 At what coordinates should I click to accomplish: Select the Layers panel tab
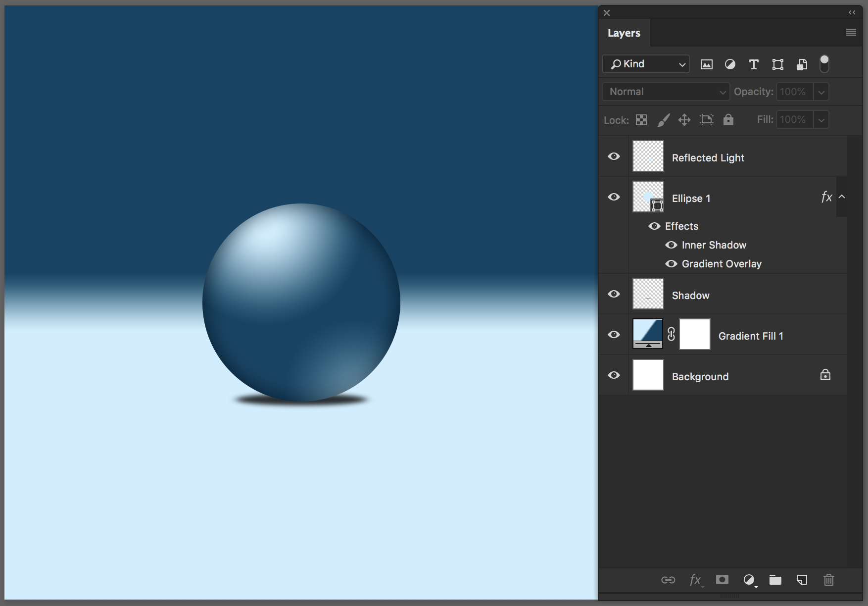coord(624,33)
